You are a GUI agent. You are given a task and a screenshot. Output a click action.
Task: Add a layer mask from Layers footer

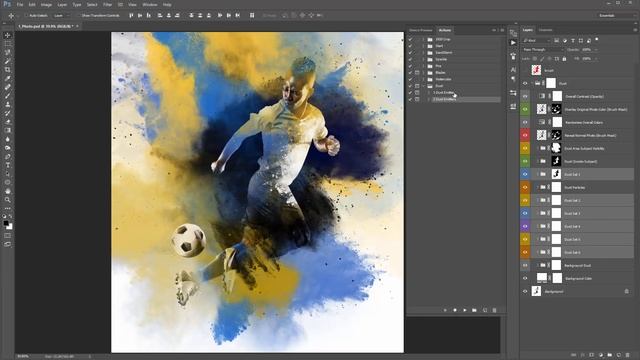[x=591, y=355]
